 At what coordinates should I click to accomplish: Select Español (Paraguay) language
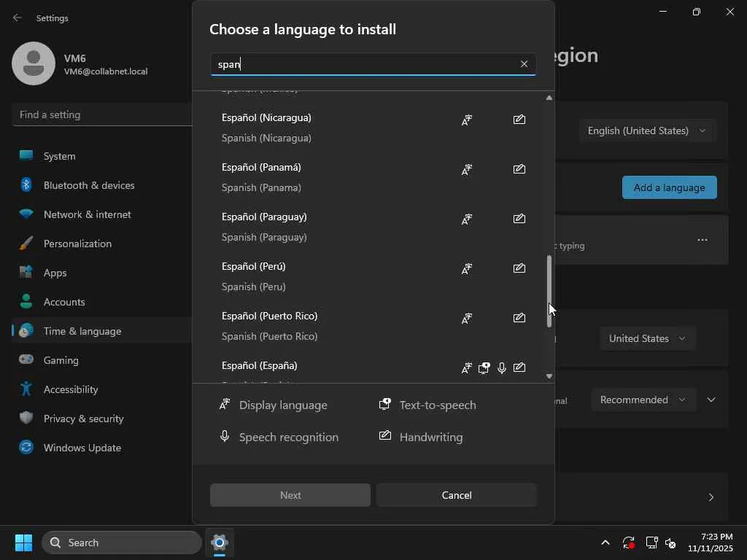[x=373, y=227]
